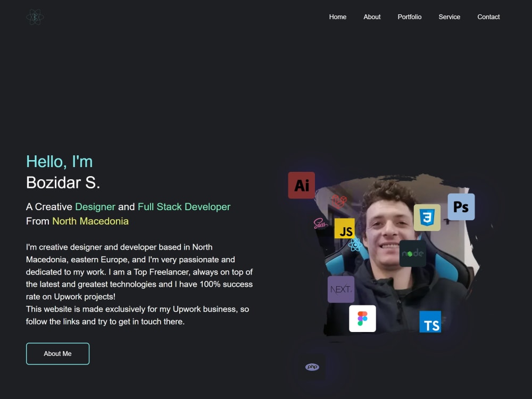Click the blue TS TypeScript icon
Image resolution: width=532 pixels, height=399 pixels.
tap(430, 322)
